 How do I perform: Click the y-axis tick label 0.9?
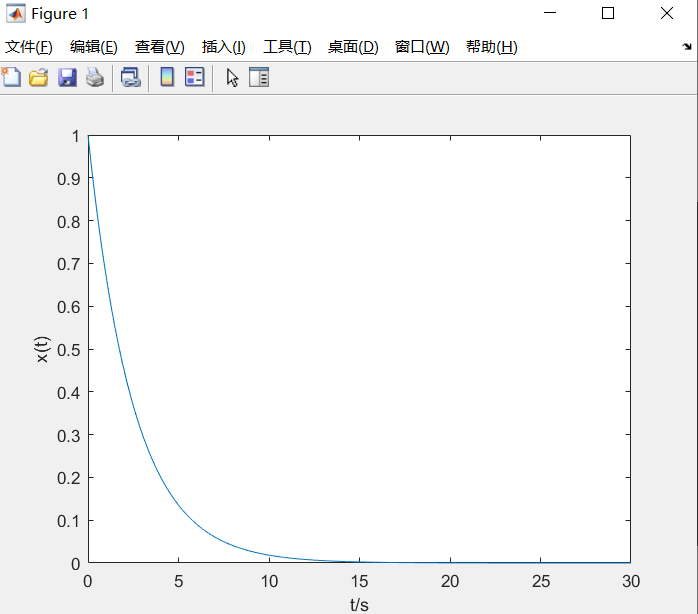(69, 179)
